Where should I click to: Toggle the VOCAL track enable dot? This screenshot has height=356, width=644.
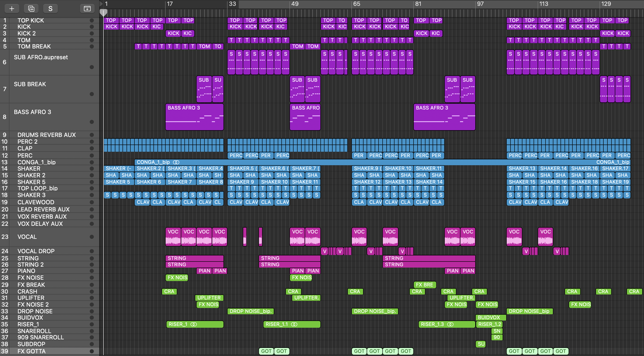point(92,237)
